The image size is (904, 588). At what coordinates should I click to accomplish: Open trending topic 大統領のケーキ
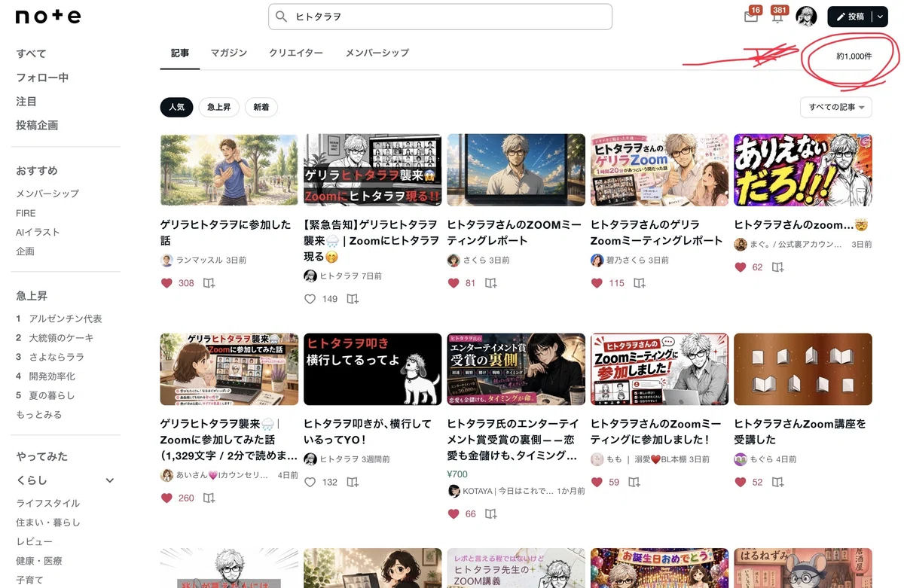coord(61,338)
